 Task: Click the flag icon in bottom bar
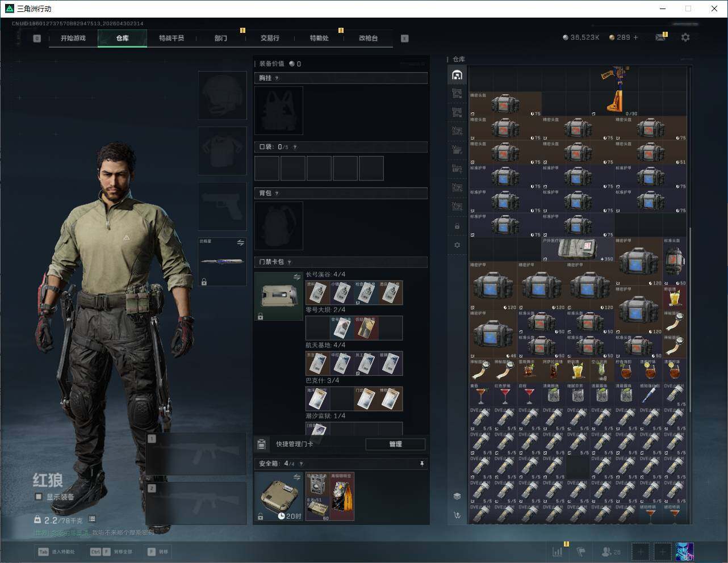pyautogui.click(x=581, y=552)
